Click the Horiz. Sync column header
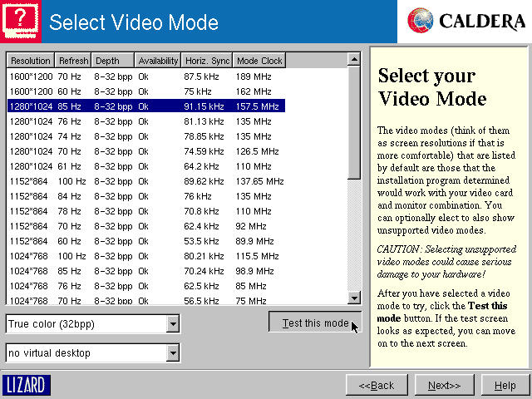532x399 pixels. tap(207, 61)
